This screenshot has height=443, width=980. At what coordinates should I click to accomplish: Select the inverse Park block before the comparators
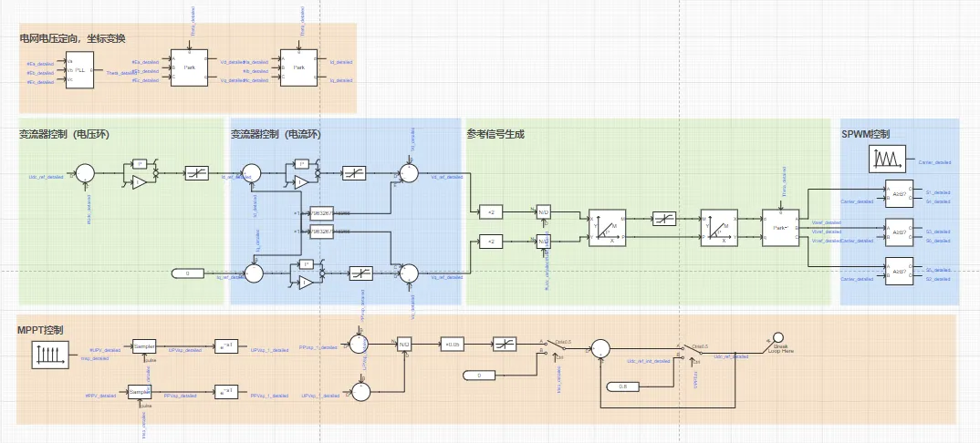[780, 228]
